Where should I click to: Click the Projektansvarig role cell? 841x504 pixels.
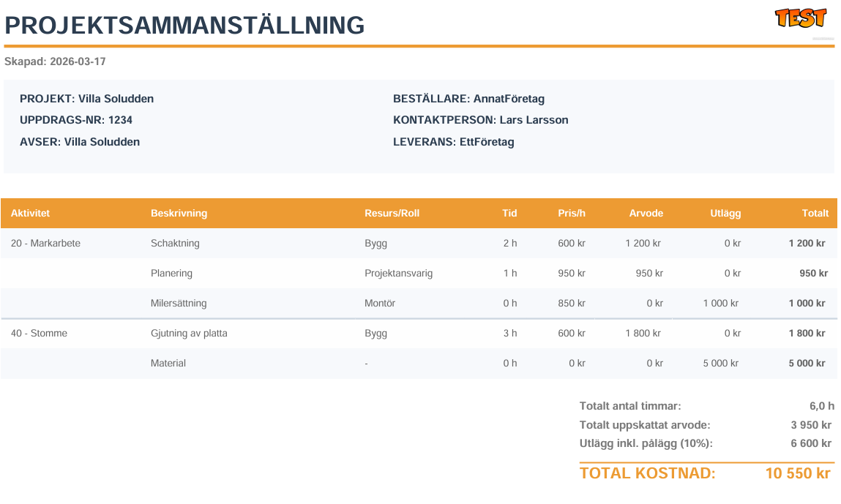[398, 274]
